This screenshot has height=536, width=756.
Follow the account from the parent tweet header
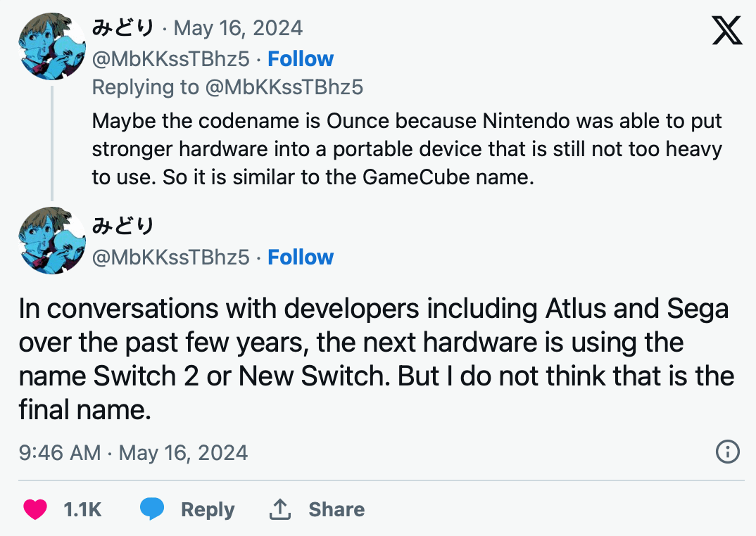(301, 58)
